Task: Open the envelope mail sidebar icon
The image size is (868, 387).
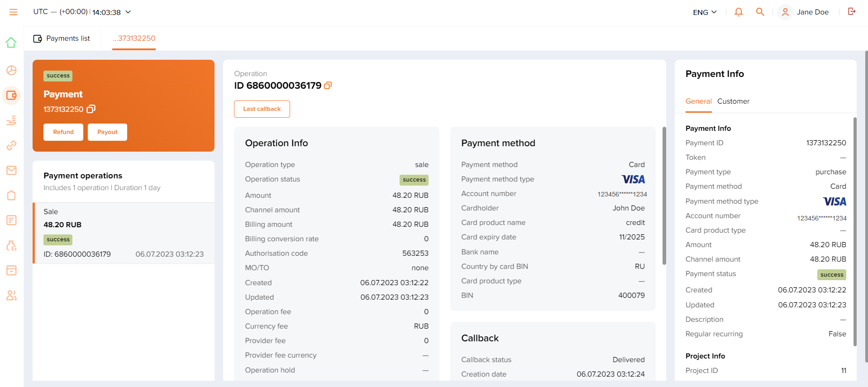Action: [x=11, y=170]
